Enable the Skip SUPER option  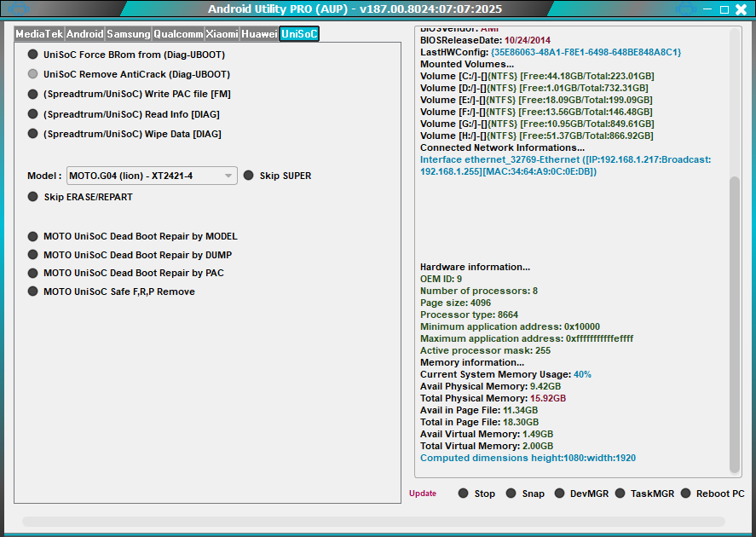[x=248, y=175]
